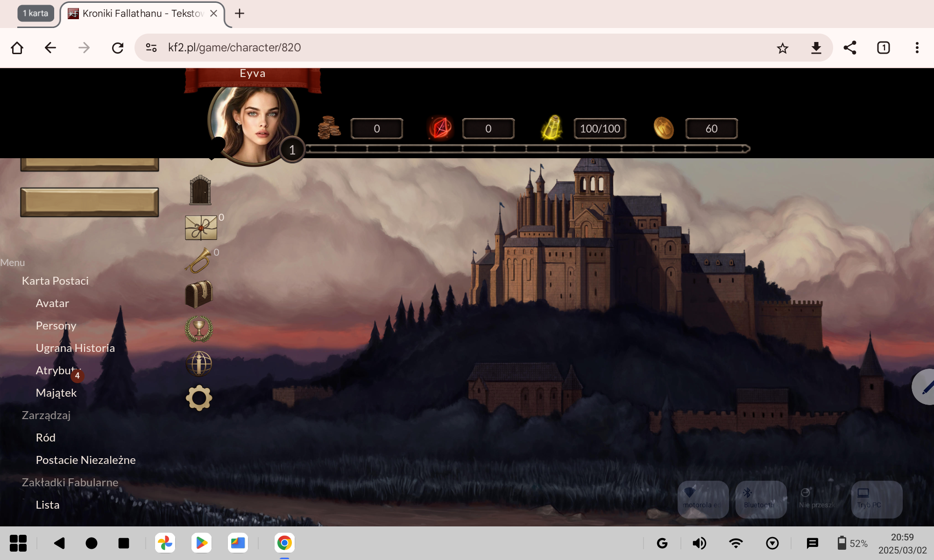Screen dimensions: 934x560
Task: Click the brass horn announcements icon
Action: [198, 261]
